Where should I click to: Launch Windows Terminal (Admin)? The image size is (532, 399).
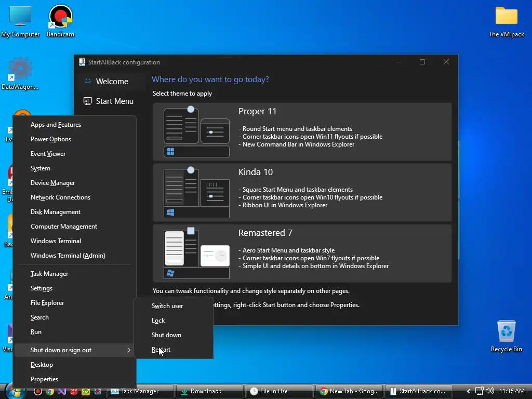click(x=75, y=256)
